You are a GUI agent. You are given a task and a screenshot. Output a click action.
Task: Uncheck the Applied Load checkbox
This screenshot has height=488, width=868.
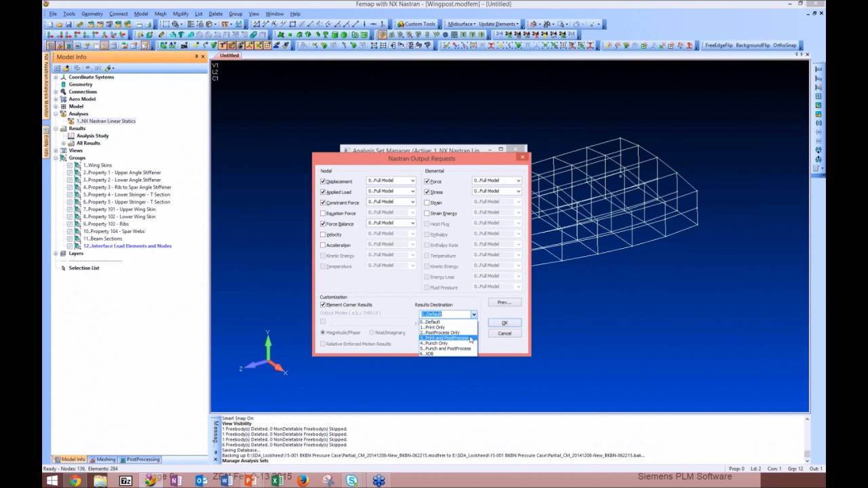click(323, 192)
